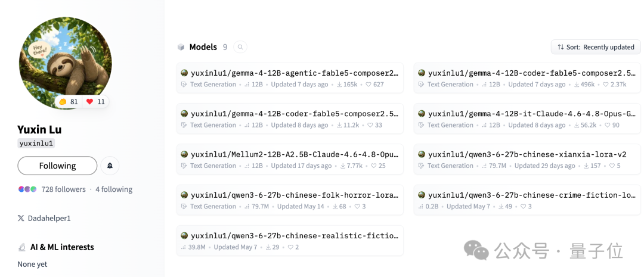Open the 4 following list

(x=114, y=189)
